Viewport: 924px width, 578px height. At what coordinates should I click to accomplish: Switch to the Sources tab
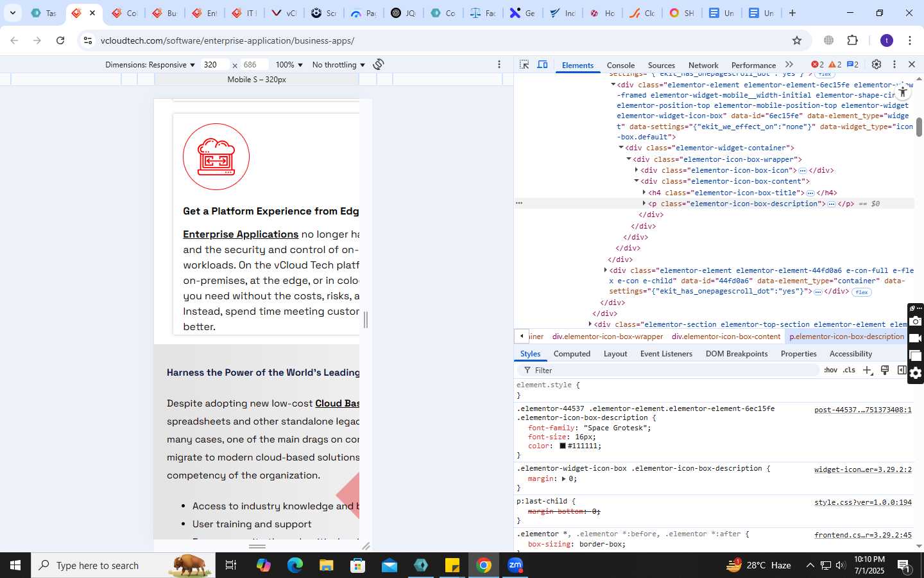(x=662, y=65)
